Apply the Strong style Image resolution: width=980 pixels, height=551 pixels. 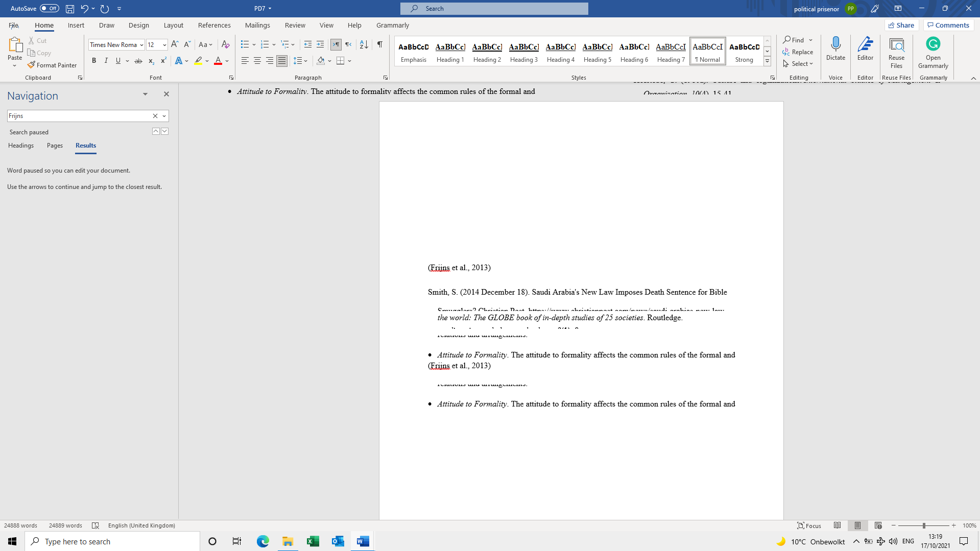[744, 51]
